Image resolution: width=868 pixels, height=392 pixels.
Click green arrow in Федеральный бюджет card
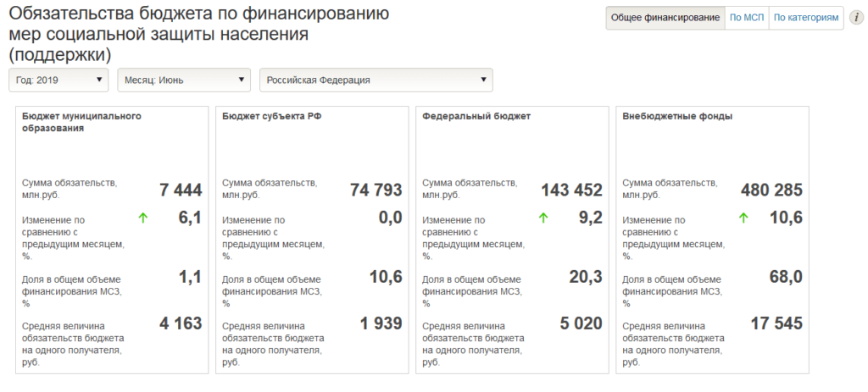coord(543,218)
